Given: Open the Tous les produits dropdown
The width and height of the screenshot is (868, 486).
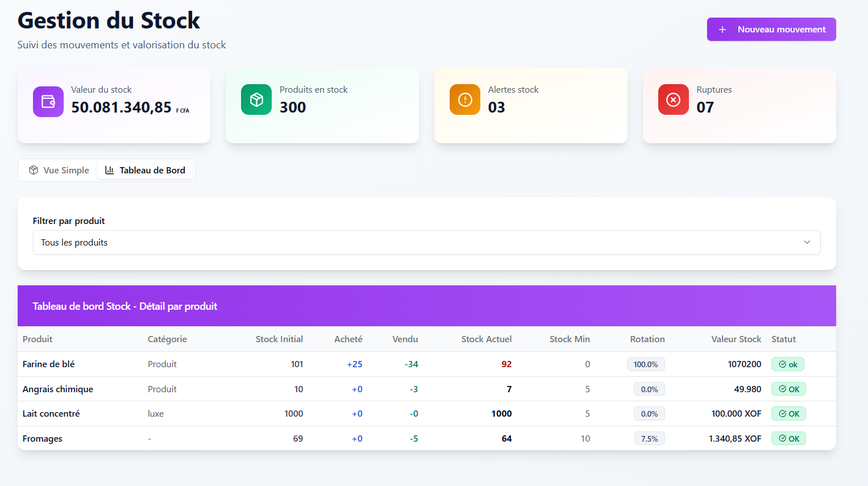Looking at the screenshot, I should tap(426, 242).
